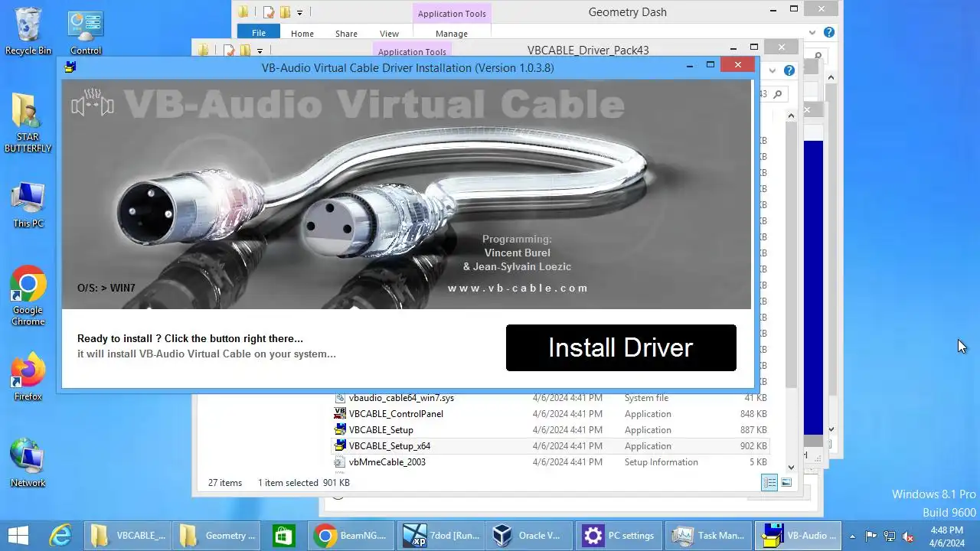Click the vertical scrollbar in VBCABLE window
The height and width of the screenshot is (551, 980).
(x=791, y=256)
